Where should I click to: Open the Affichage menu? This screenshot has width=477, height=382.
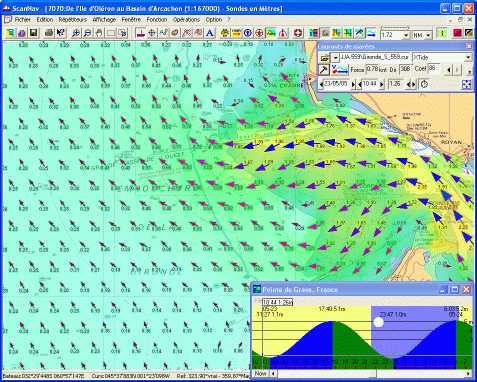(104, 20)
